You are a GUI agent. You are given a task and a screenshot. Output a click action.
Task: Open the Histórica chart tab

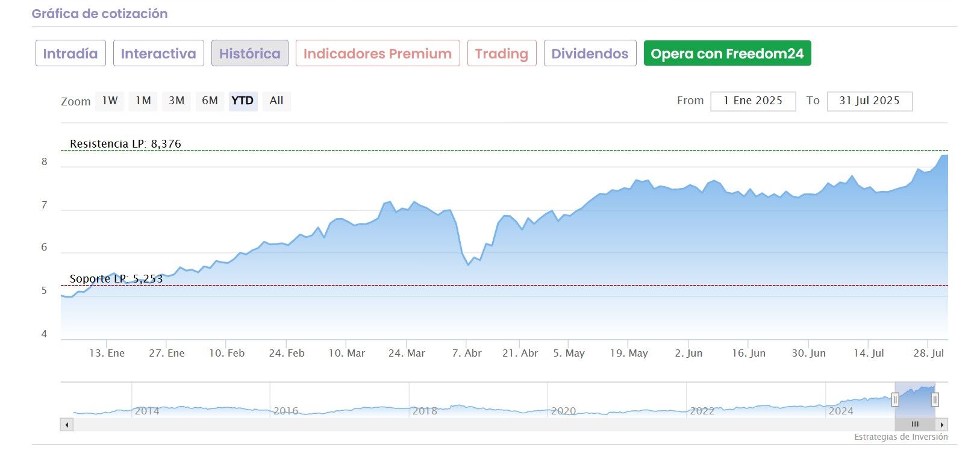tap(249, 54)
